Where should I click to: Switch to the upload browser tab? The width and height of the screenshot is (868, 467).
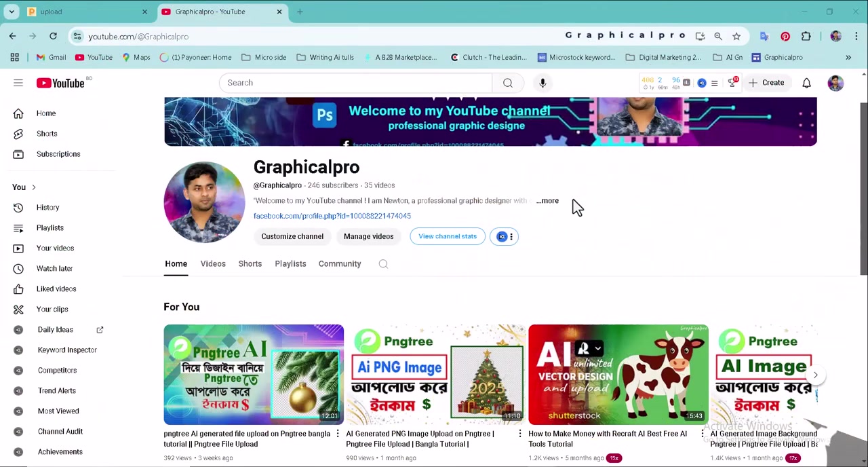tap(88, 12)
